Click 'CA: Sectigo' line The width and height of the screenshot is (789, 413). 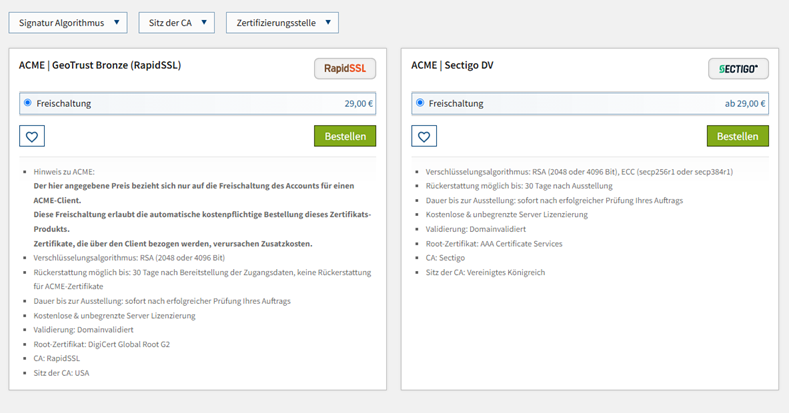click(x=445, y=258)
